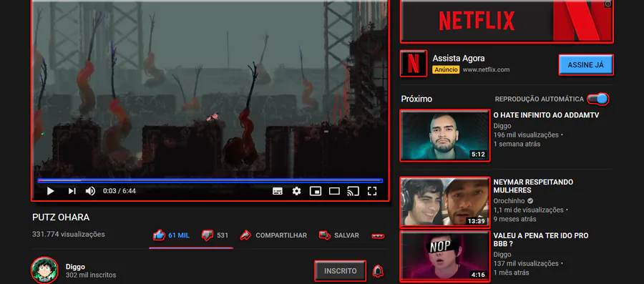Open the more actions ellipsis menu
644x284 pixels.
click(378, 235)
